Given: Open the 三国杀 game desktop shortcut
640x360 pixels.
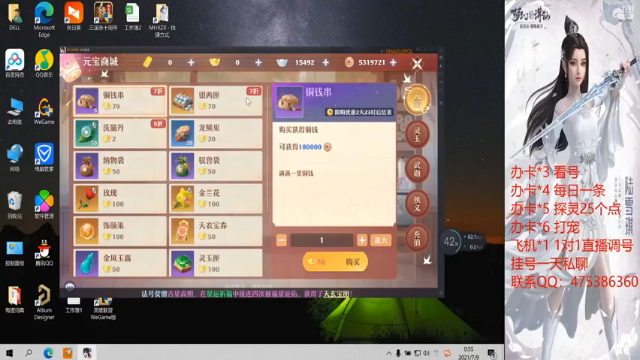Looking at the screenshot, I should 103,16.
